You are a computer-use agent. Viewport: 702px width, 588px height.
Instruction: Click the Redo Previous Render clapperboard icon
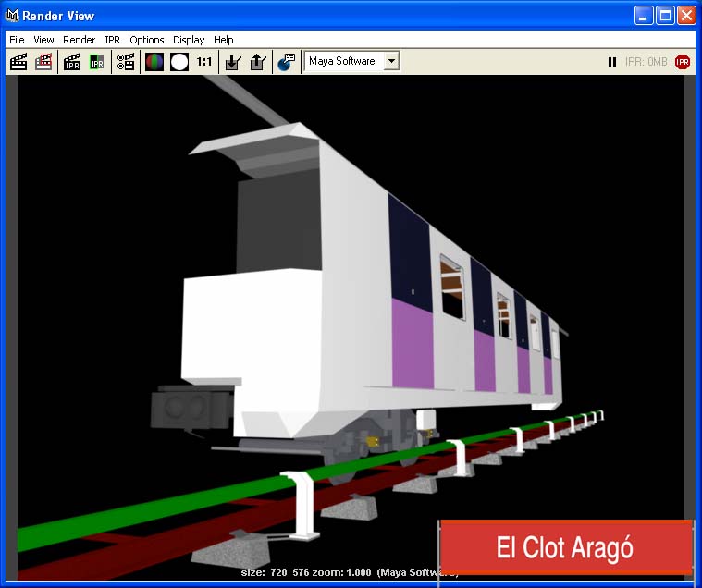[18, 62]
